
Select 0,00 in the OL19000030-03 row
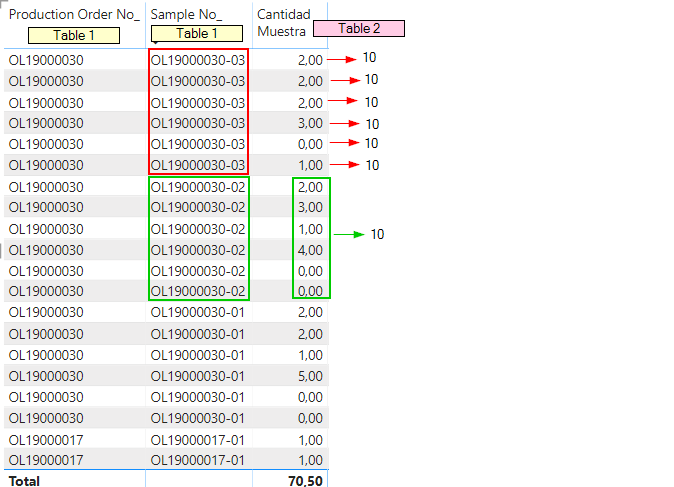pos(310,144)
